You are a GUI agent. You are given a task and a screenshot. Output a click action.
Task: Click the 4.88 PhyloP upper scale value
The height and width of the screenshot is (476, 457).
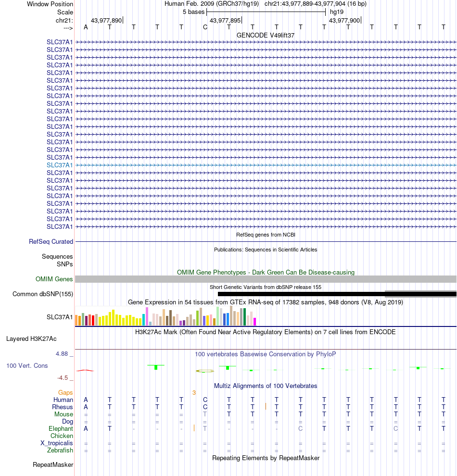pyautogui.click(x=62, y=354)
